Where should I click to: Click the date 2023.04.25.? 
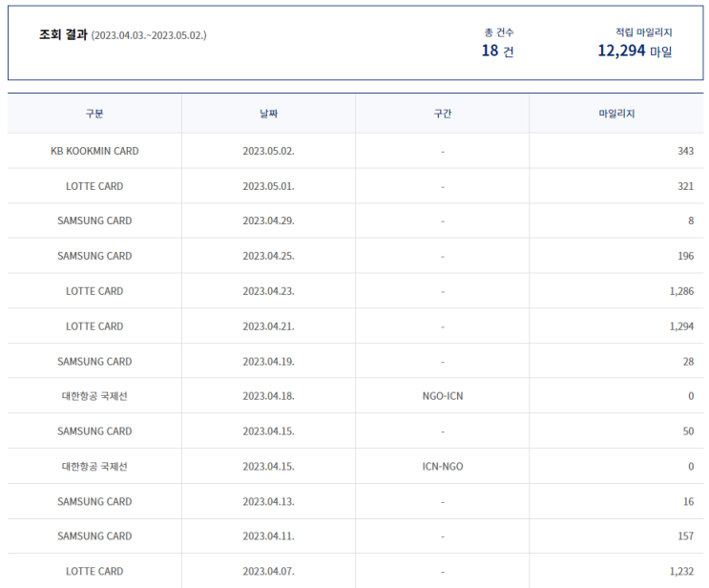[268, 256]
